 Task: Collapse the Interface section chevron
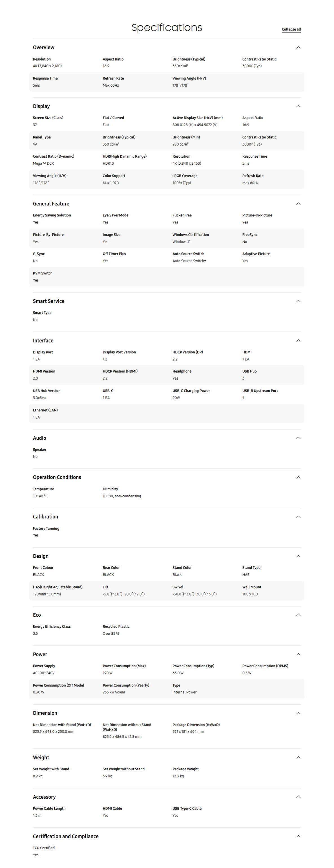pyautogui.click(x=298, y=340)
